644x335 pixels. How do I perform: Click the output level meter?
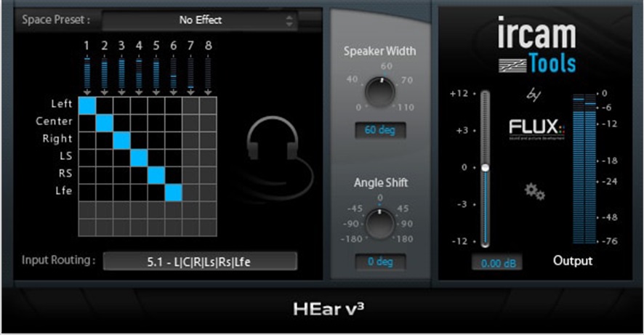584,169
